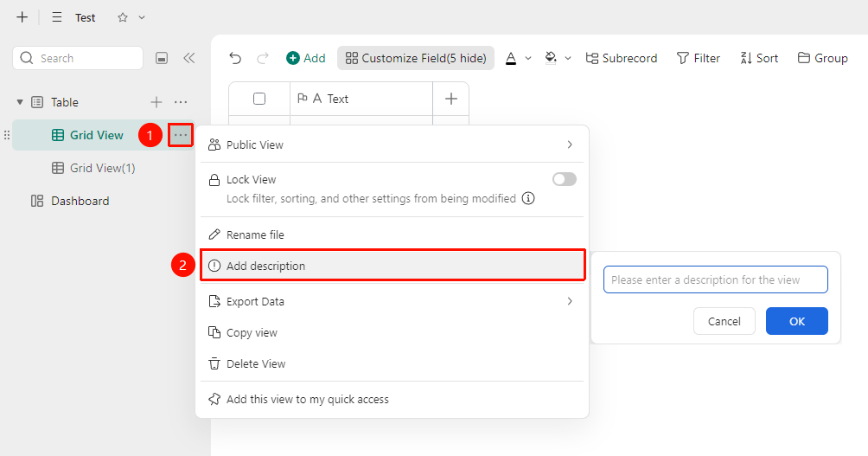
Task: Open the hamburger menu next to Test
Action: [56, 17]
